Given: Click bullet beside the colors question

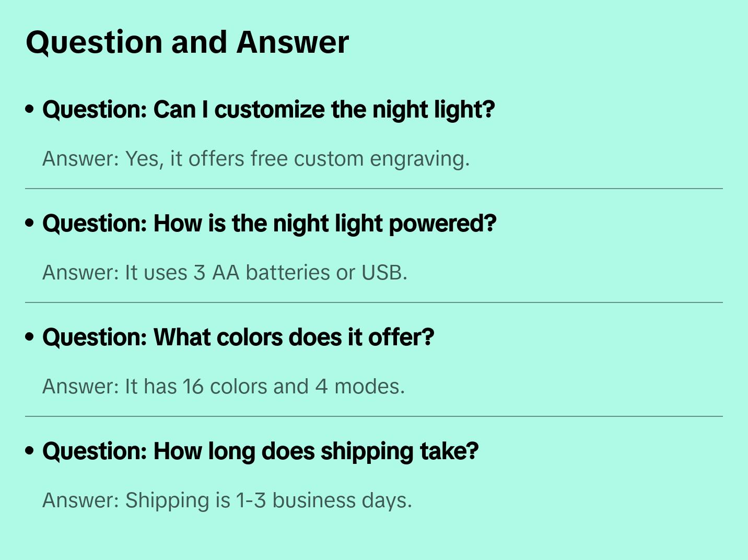Looking at the screenshot, I should click(30, 337).
